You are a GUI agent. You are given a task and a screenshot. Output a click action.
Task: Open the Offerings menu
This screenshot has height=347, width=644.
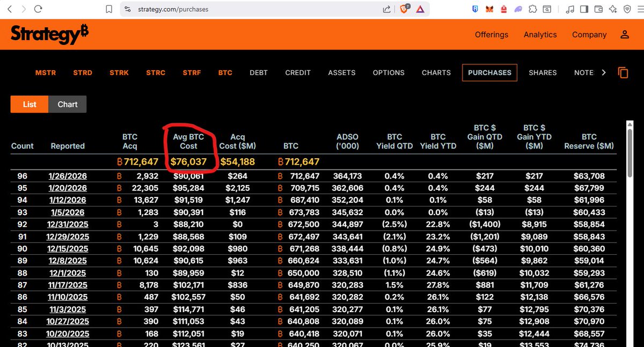[492, 34]
